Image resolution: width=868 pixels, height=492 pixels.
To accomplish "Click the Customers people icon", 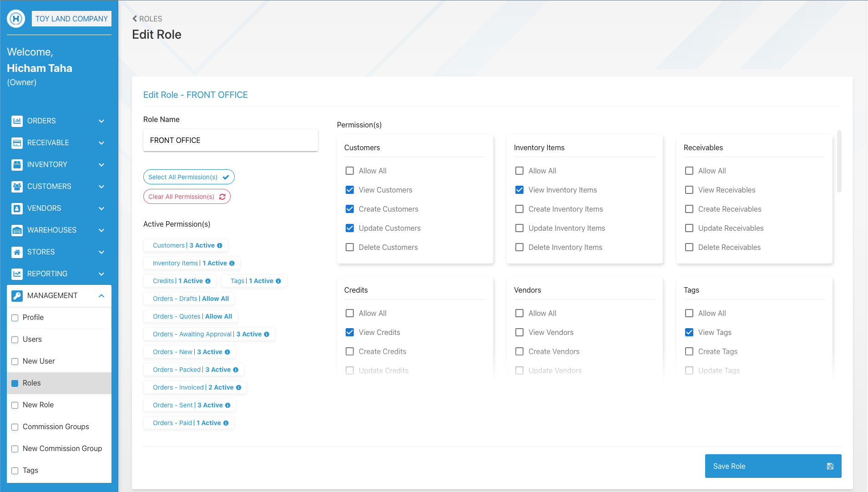I will click(17, 186).
